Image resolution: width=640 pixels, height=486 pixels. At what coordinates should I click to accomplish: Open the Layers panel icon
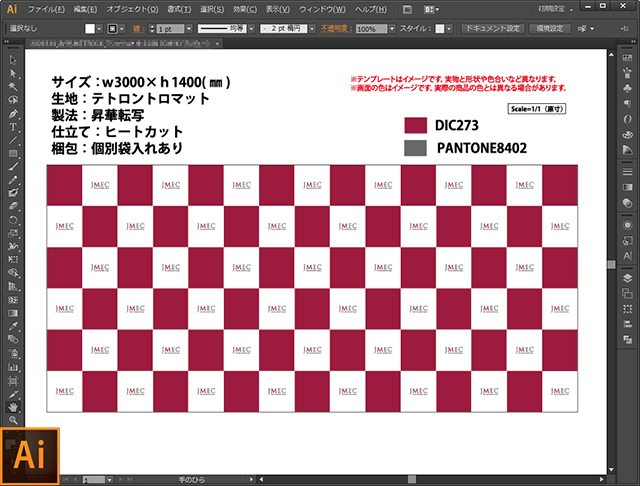coord(626,280)
